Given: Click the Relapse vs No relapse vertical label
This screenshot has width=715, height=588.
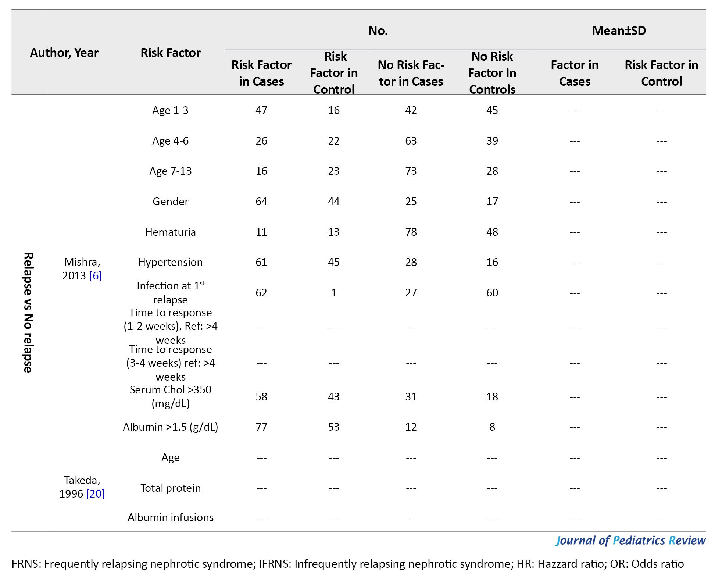Looking at the screenshot, I should 28,313.
